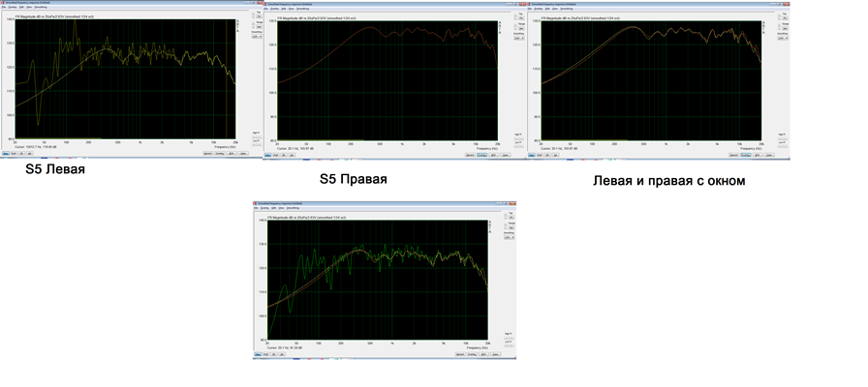Select Mag view button in S5 Левая window

(x=5, y=153)
